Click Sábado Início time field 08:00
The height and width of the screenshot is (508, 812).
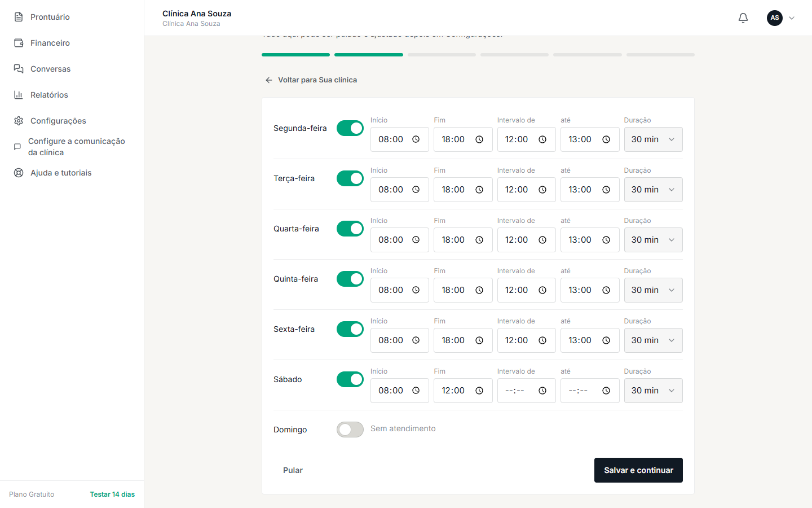click(x=400, y=391)
